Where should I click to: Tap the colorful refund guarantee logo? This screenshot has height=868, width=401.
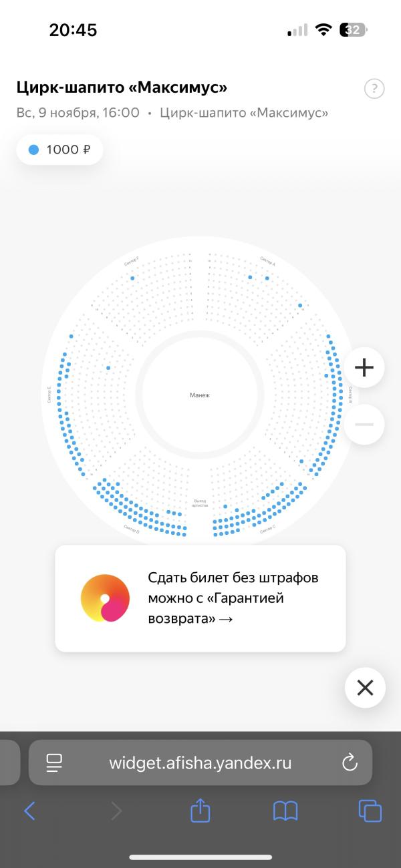tap(105, 598)
